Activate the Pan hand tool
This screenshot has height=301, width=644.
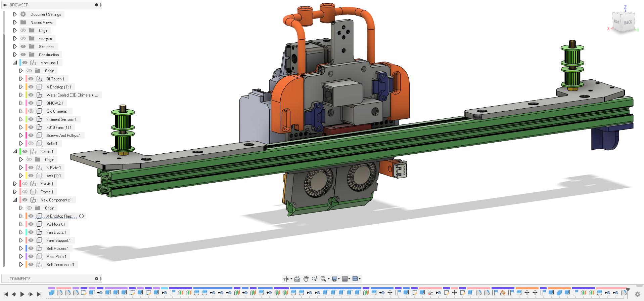coord(306,279)
